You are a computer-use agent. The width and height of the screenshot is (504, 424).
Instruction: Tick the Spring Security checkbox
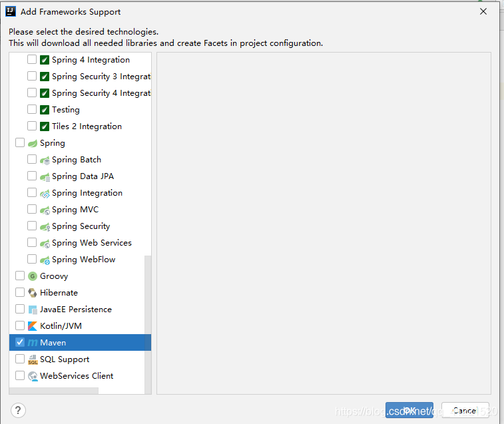(32, 226)
